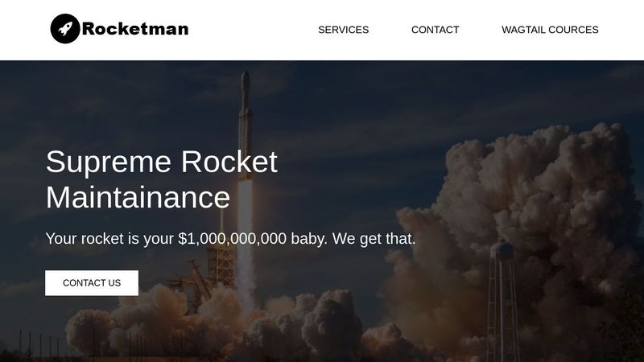Click the water tower in hero image
The image size is (644, 362).
point(502,299)
